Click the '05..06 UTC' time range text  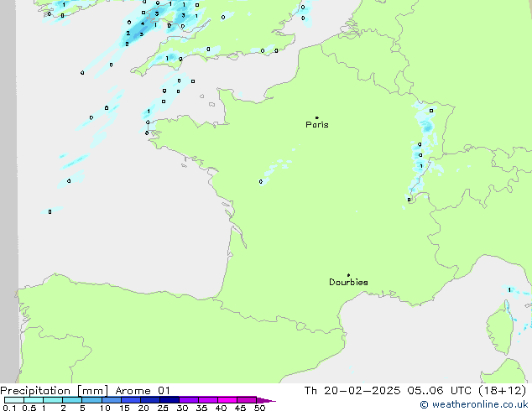[x=440, y=391]
